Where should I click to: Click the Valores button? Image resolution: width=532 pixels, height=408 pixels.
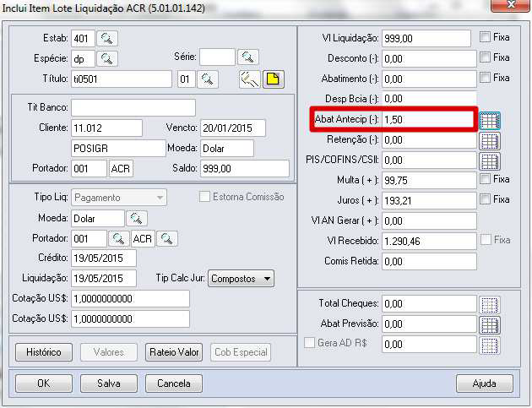coord(109,352)
